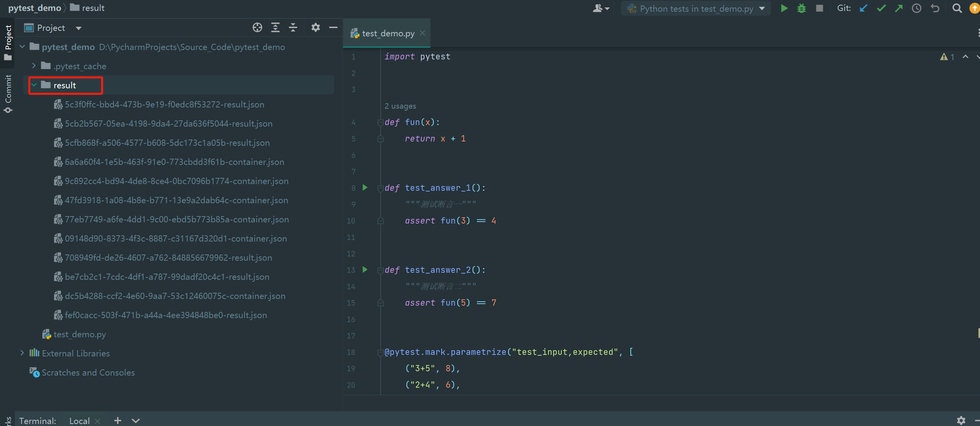Select opened file locate target icon
Viewport: 980px width, 426px height.
point(257,27)
